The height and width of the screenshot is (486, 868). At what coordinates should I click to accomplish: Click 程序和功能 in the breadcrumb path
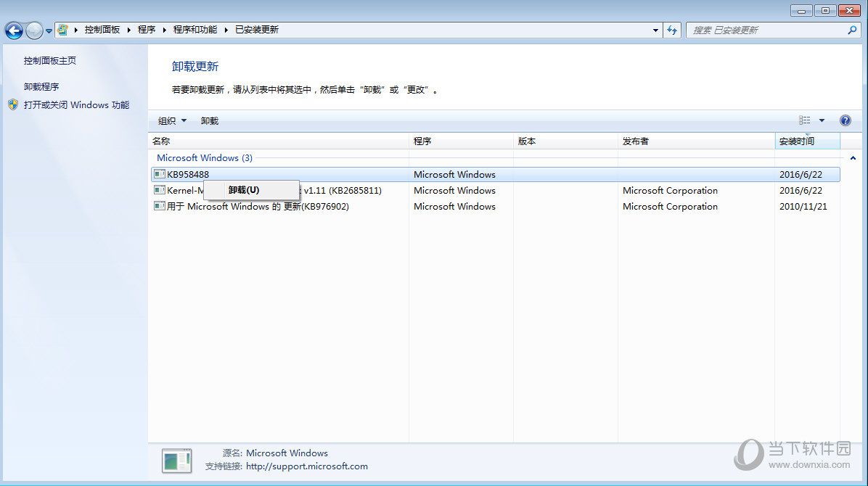(195, 30)
